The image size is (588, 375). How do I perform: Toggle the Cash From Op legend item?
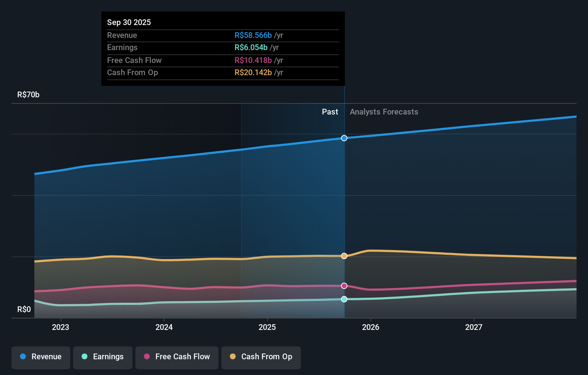point(261,357)
